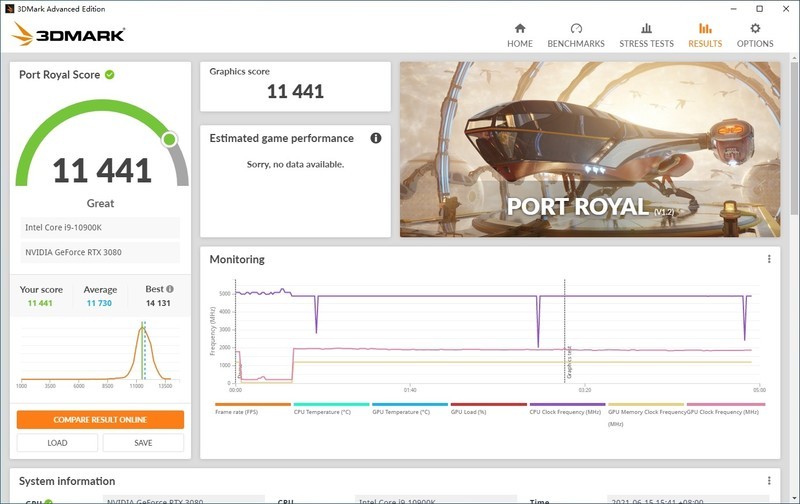
Task: Open the System information three-dot menu
Action: click(x=769, y=481)
